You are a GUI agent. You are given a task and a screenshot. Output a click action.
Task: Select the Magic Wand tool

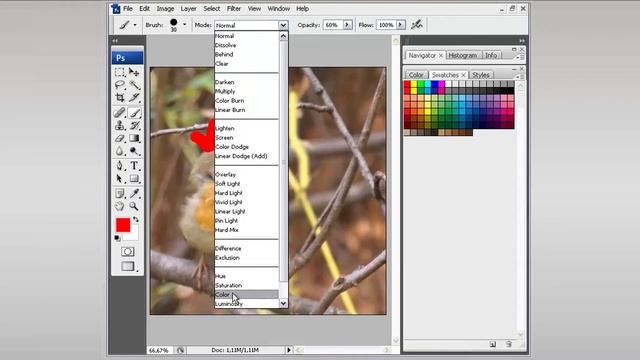(x=134, y=85)
